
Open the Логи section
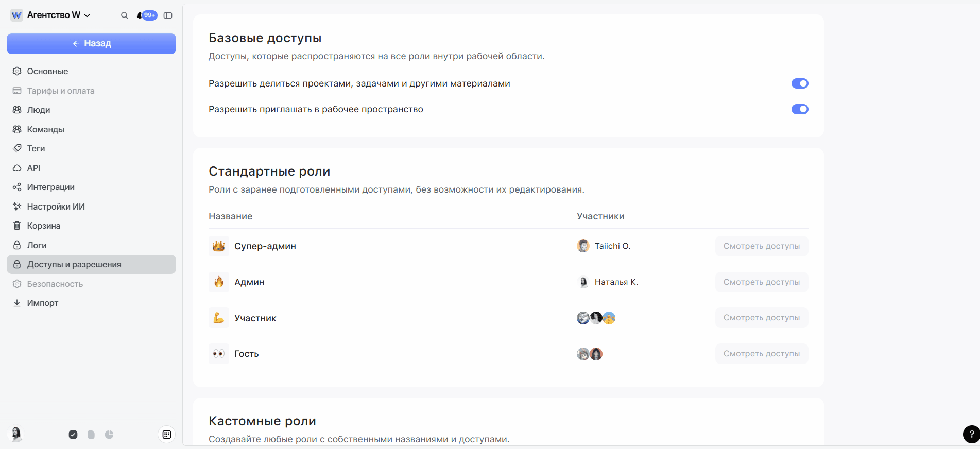37,245
